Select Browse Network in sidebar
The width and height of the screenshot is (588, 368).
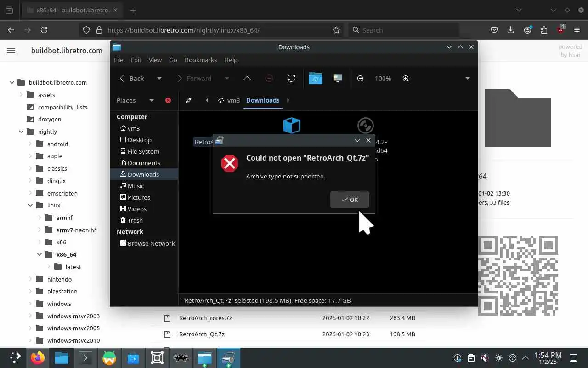coord(144,243)
